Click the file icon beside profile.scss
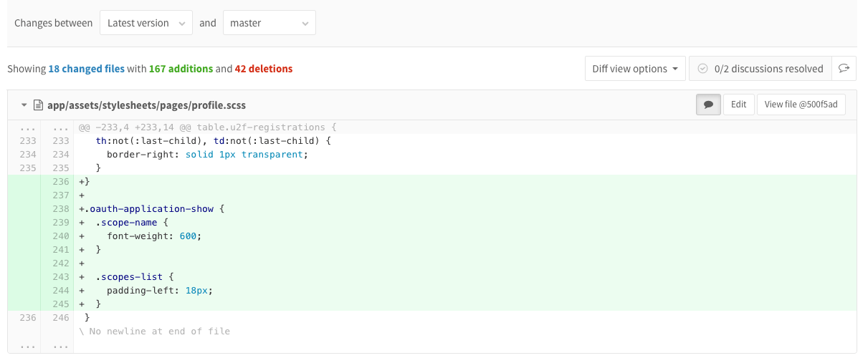868x363 pixels. tap(37, 105)
